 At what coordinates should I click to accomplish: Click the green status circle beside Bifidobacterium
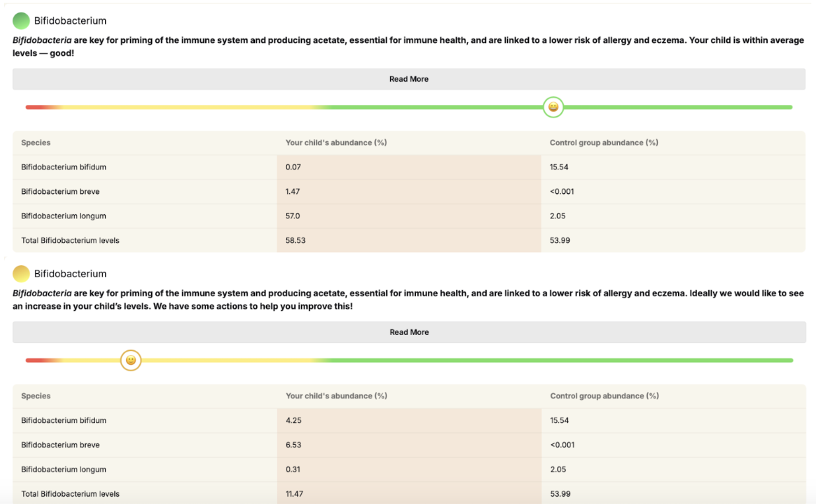click(21, 21)
